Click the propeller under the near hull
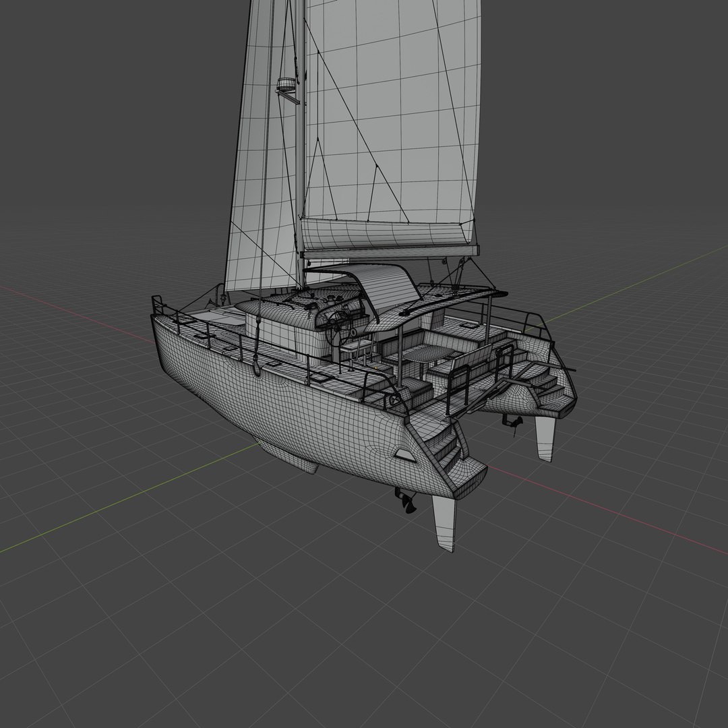 (406, 502)
